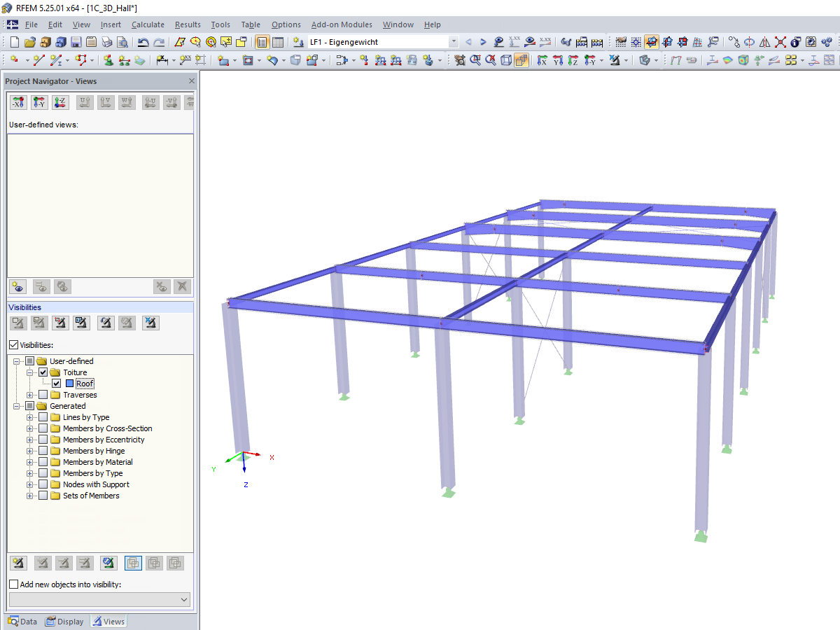The height and width of the screenshot is (630, 840).
Task: Undo the last action
Action: (x=143, y=42)
